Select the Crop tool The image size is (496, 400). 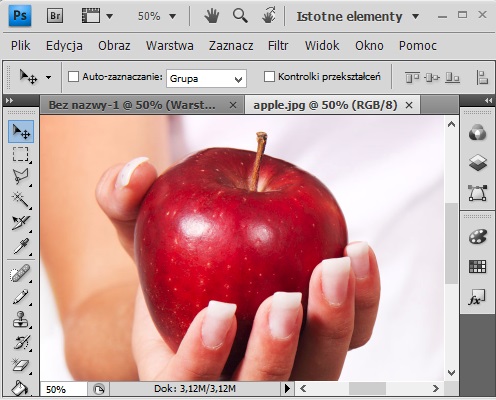[x=21, y=223]
